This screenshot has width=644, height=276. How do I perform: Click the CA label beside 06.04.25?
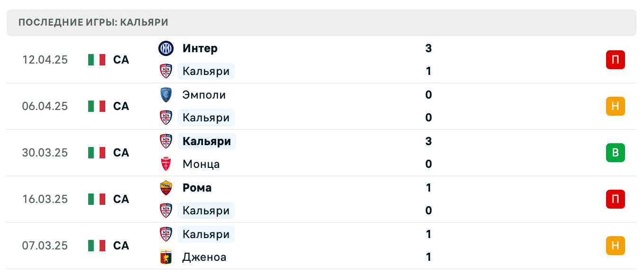pyautogui.click(x=120, y=106)
